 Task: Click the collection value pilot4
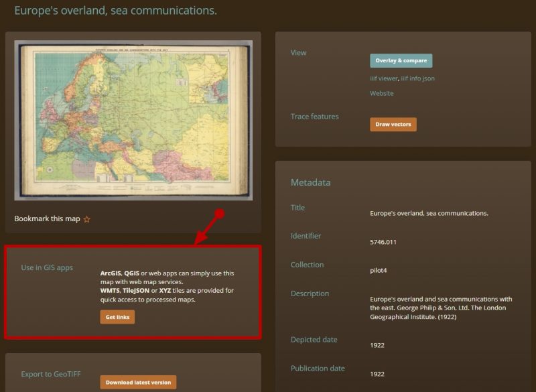379,270
